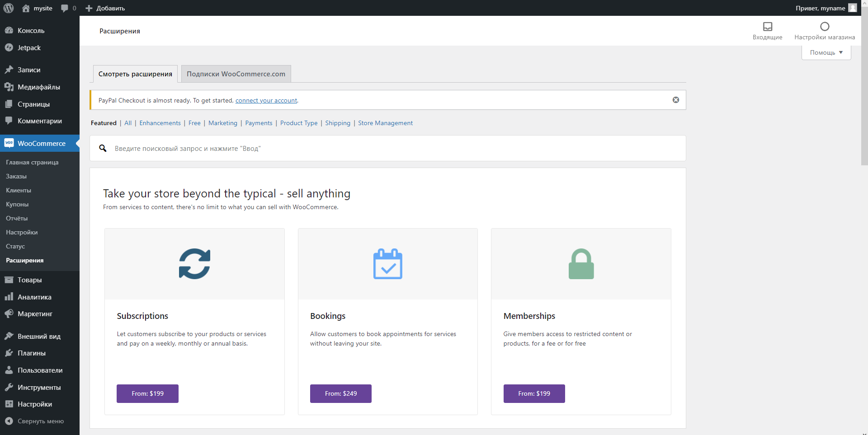This screenshot has width=868, height=435.
Task: Open Пользователи user icon
Action: coord(9,370)
